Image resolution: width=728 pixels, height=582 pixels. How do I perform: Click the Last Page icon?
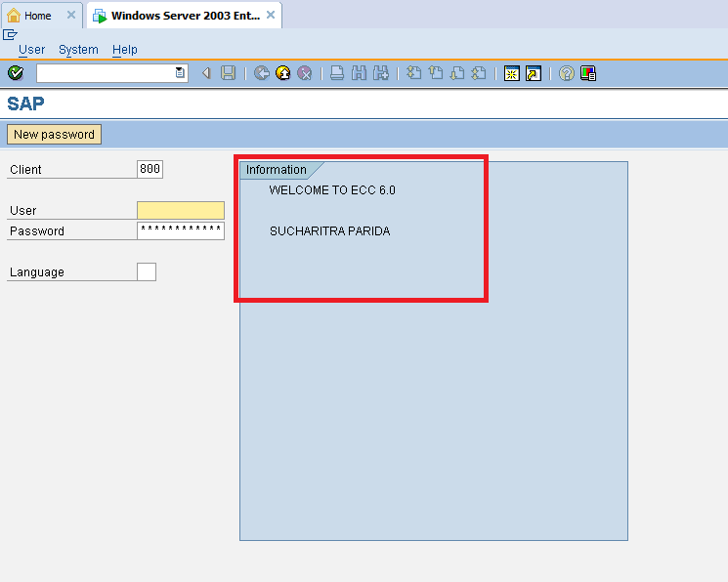coord(479,73)
